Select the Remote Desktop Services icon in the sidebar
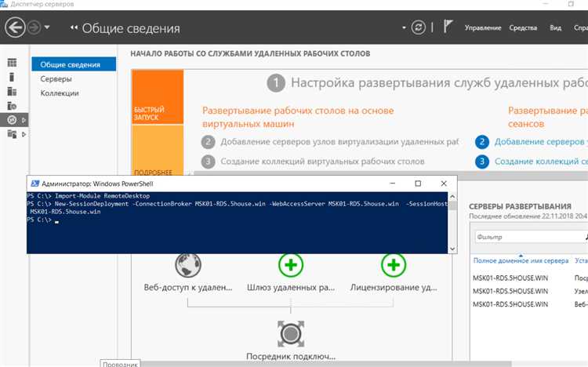 pos(12,120)
